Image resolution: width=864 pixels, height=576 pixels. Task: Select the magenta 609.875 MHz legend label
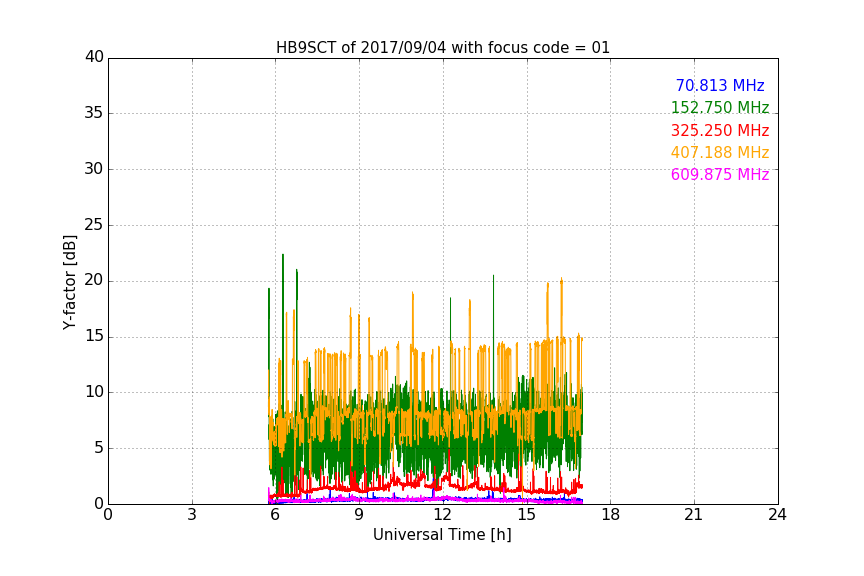click(x=720, y=174)
